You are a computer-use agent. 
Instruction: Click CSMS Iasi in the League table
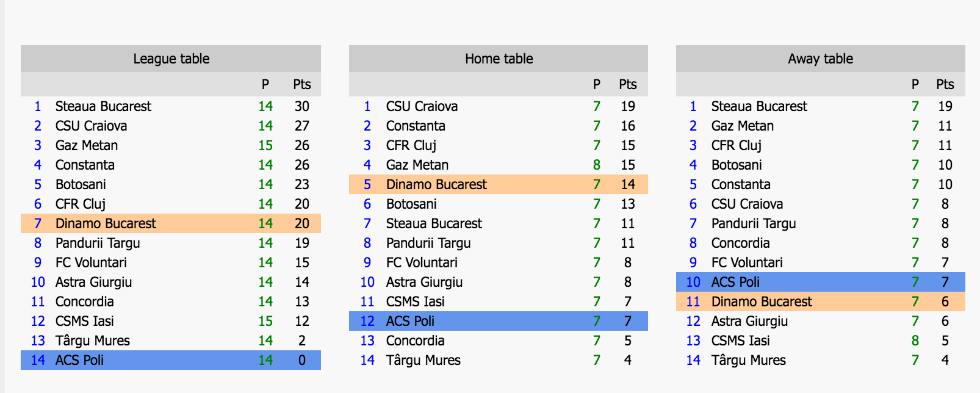[x=84, y=321]
